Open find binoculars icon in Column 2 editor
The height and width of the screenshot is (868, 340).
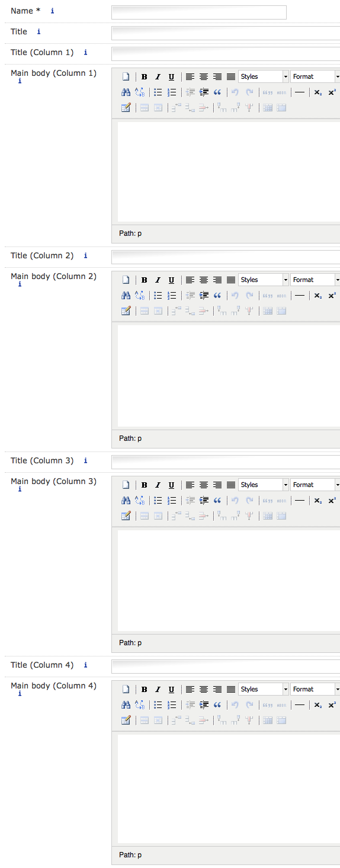click(x=126, y=295)
